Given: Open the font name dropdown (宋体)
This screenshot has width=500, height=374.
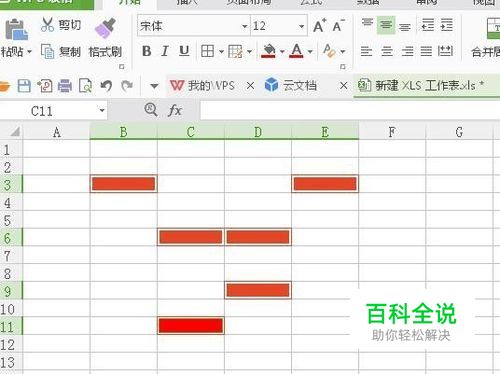Looking at the screenshot, I should click(x=244, y=26).
